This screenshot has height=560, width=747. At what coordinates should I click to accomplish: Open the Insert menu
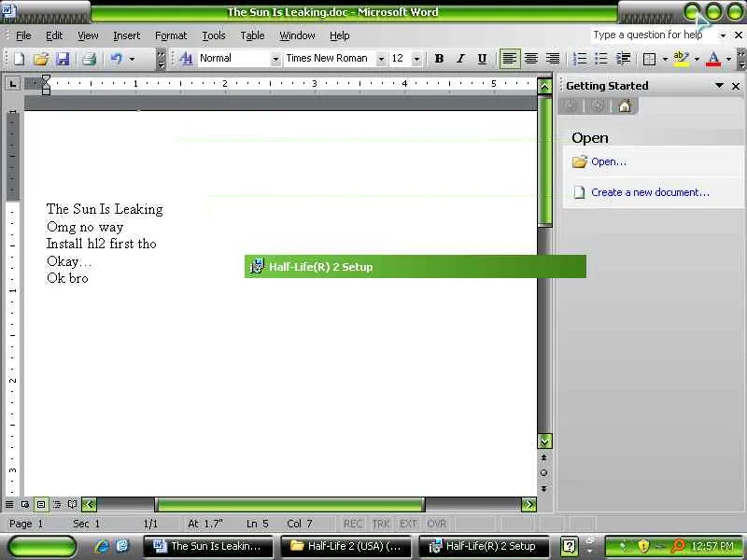point(127,35)
